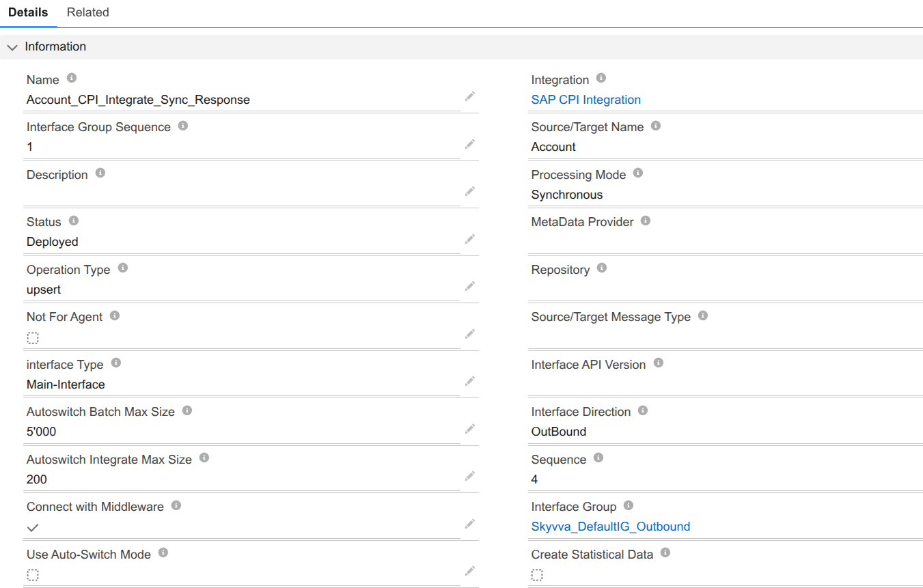Click the OutBound direction value

coord(559,432)
